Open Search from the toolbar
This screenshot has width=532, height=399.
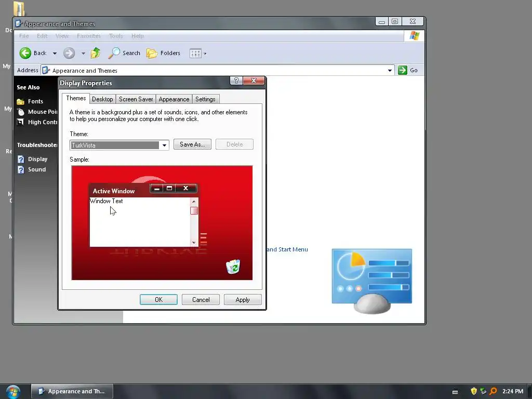coord(124,53)
